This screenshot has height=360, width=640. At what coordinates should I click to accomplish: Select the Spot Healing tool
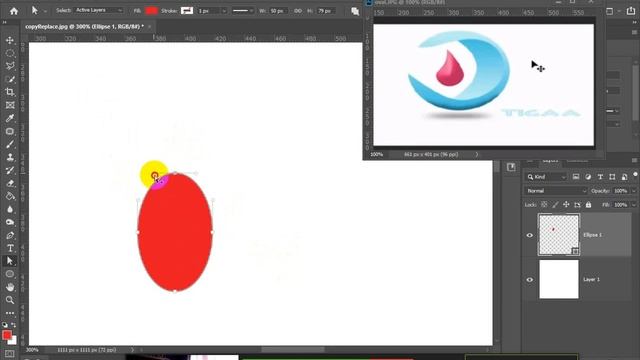tap(10, 131)
